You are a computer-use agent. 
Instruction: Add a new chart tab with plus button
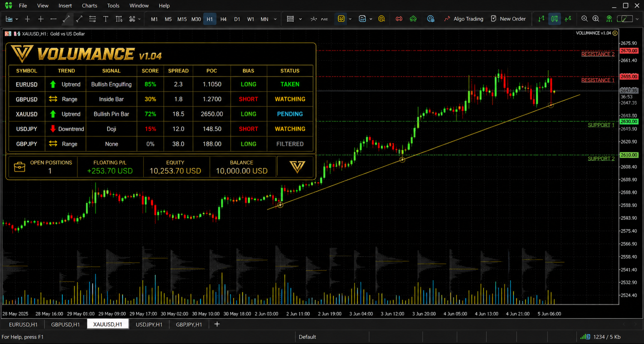click(217, 324)
